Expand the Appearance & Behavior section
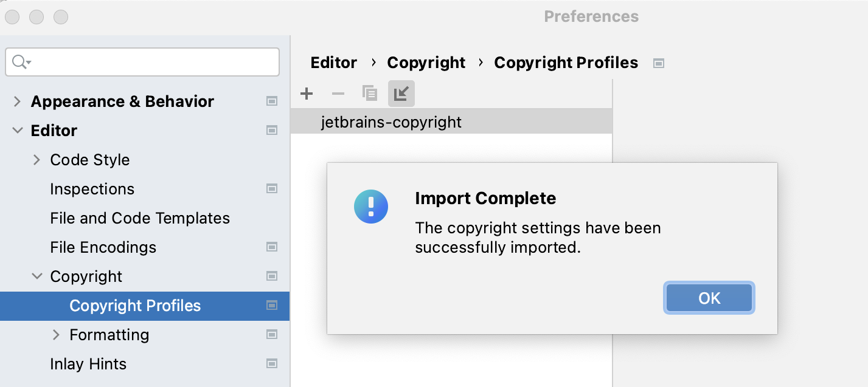 click(17, 101)
